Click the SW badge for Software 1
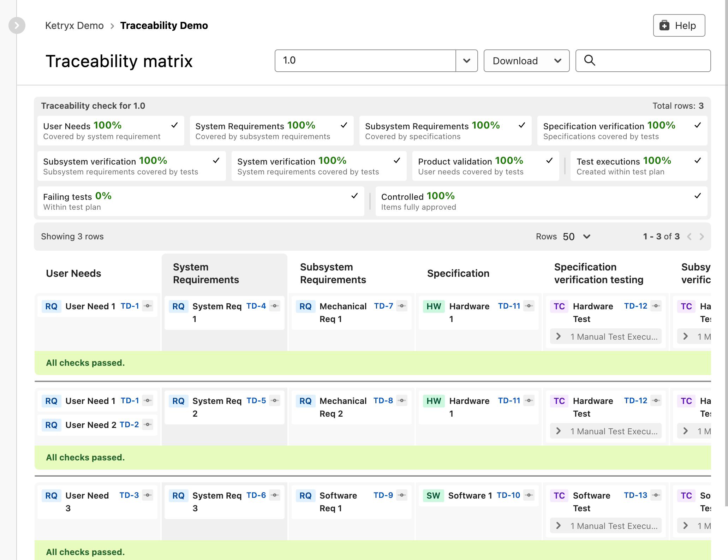 (x=433, y=495)
